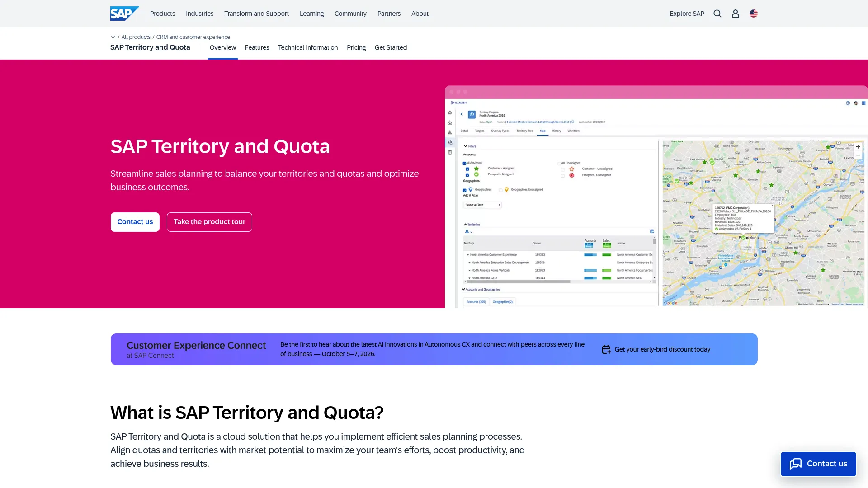The image size is (868, 488).
Task: Open CRM and customer experience breadcrumb
Action: (193, 37)
